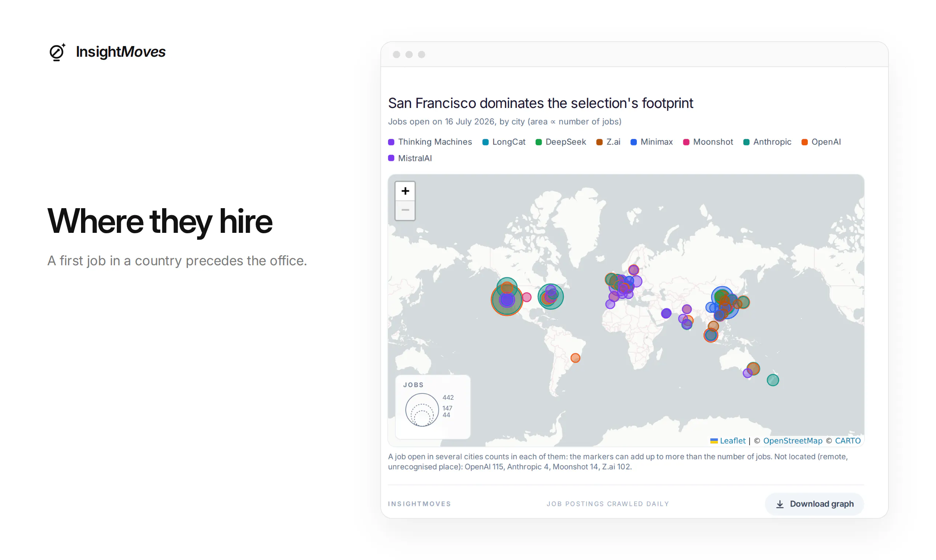Open the CARTO attribution link
This screenshot has width=936, height=560.
[x=847, y=441]
